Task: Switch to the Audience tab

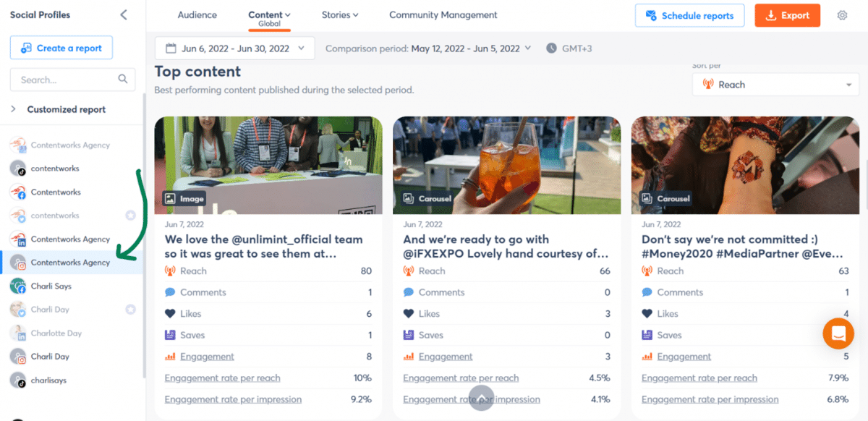Action: 197,15
